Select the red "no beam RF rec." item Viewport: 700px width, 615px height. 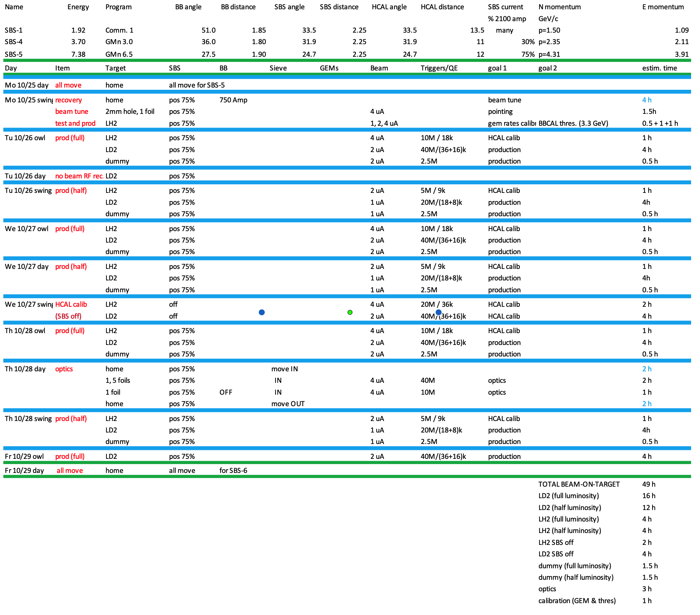(x=79, y=176)
